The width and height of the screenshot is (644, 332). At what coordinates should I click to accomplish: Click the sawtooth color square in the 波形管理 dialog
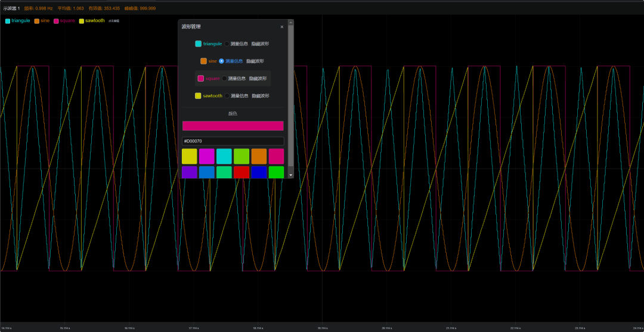pos(198,95)
